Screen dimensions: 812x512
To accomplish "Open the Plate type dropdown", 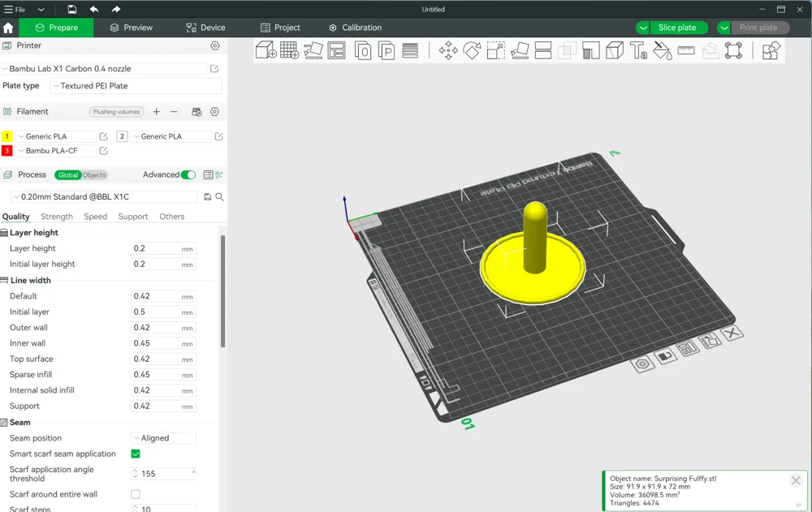I will click(x=136, y=86).
